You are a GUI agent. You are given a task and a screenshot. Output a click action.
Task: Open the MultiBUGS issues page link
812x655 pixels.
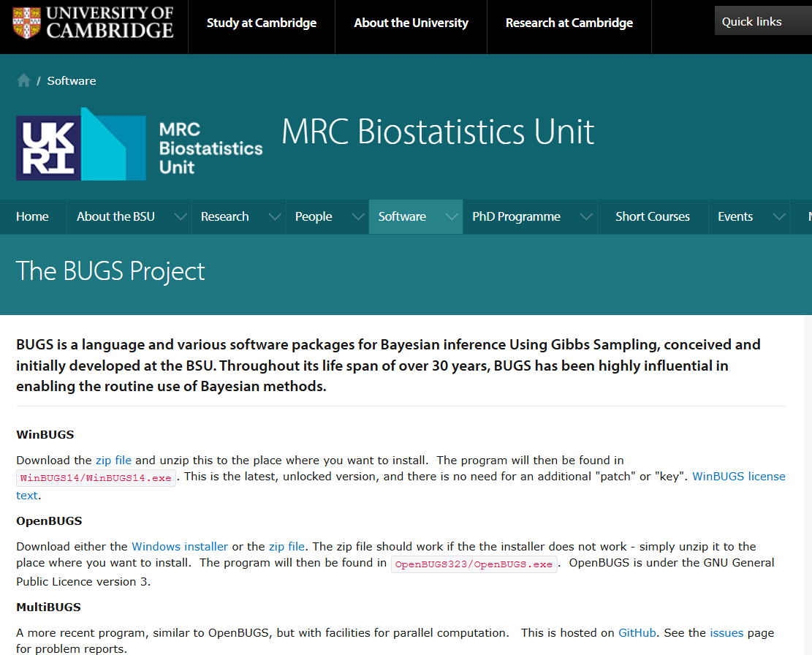726,633
